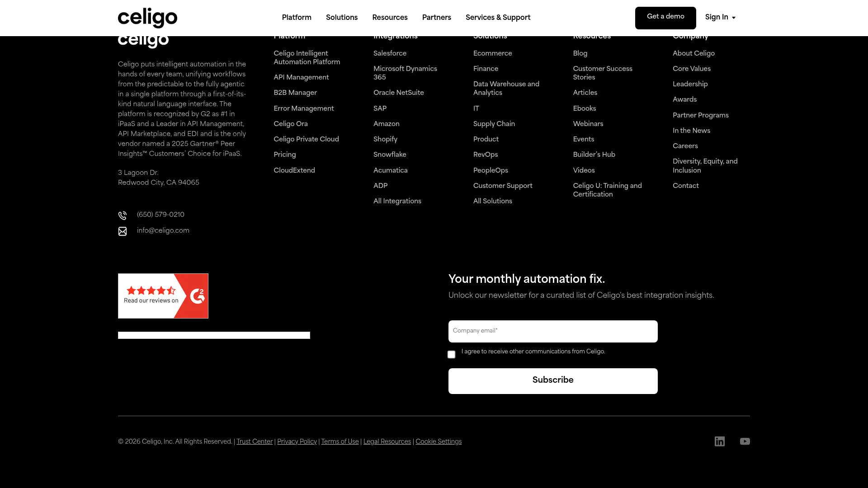
Task: Open the Oracle NetSuite integration link
Action: [399, 93]
